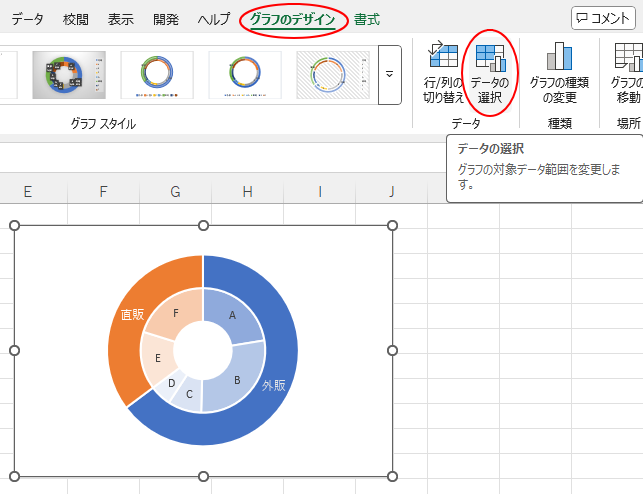Image resolution: width=643 pixels, height=494 pixels.
Task: Apply the hatched background doughnut chart style
Action: tap(333, 75)
